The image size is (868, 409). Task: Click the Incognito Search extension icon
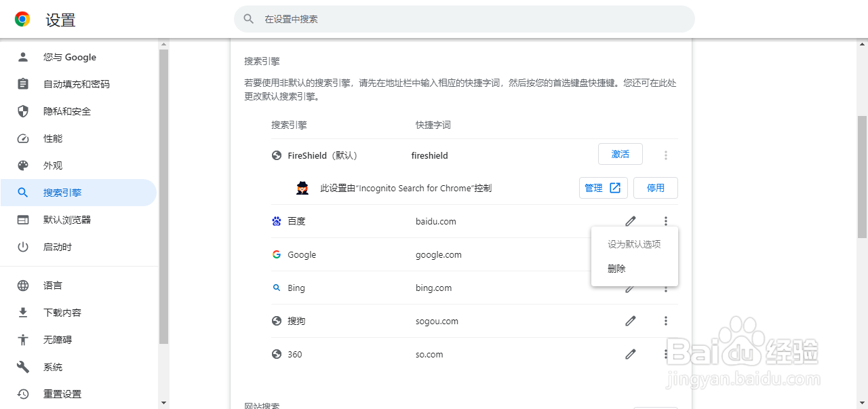(x=302, y=188)
